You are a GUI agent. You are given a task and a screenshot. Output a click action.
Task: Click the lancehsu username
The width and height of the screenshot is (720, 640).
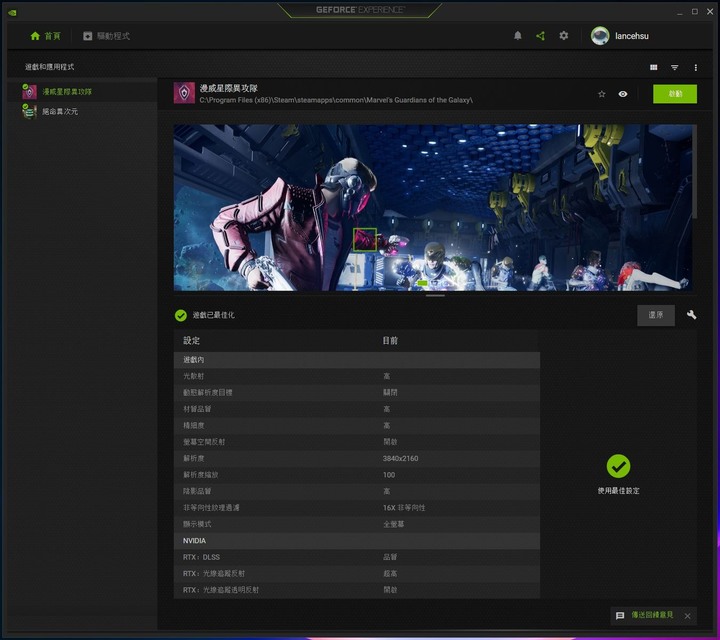pyautogui.click(x=632, y=36)
